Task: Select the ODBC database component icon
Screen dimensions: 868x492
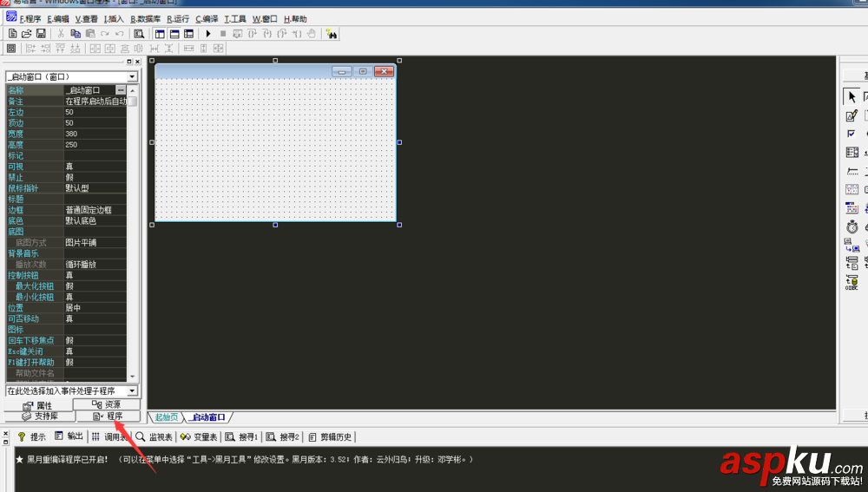Action: point(852,282)
